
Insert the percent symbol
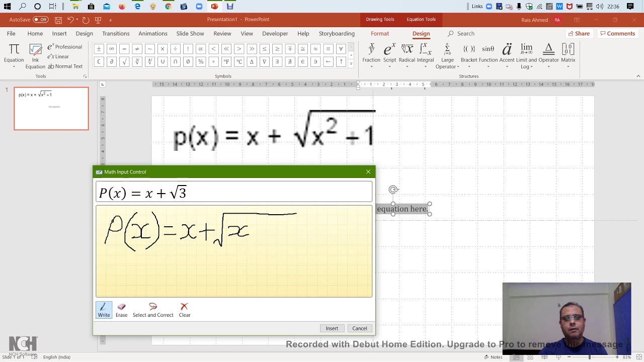[x=201, y=61]
